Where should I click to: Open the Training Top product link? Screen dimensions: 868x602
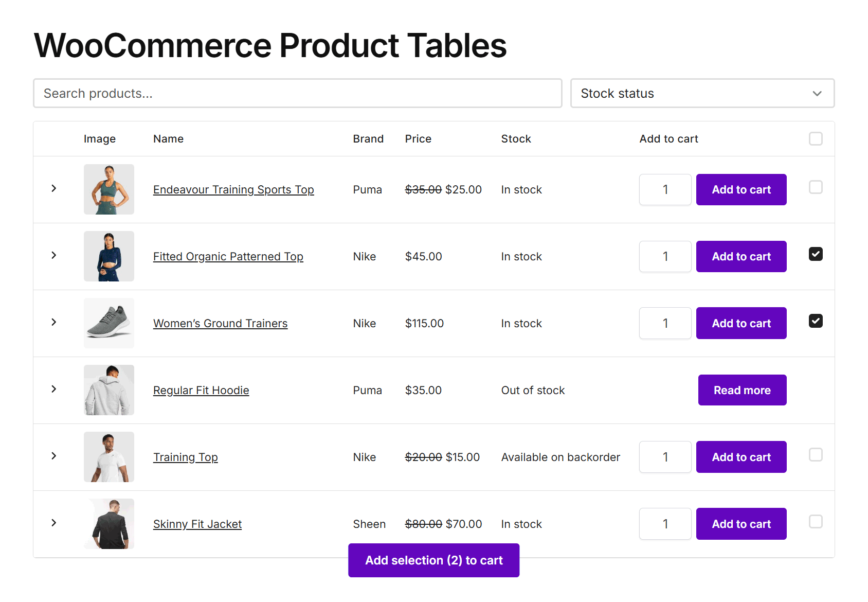coord(185,457)
